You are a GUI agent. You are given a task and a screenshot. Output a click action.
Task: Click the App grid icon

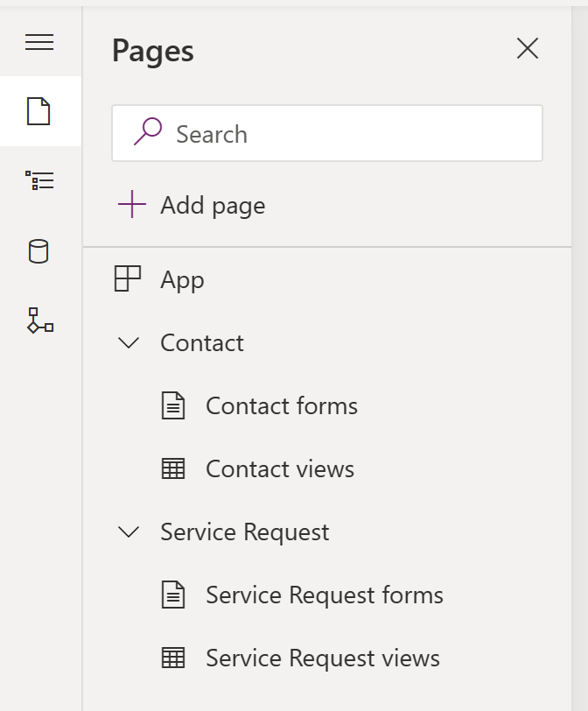click(128, 278)
